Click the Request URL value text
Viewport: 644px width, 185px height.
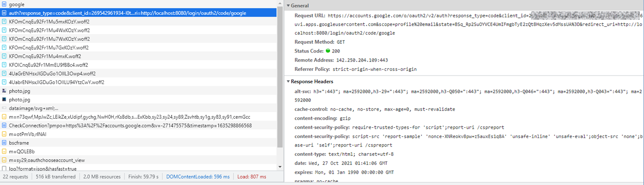pyautogui.click(x=485, y=24)
